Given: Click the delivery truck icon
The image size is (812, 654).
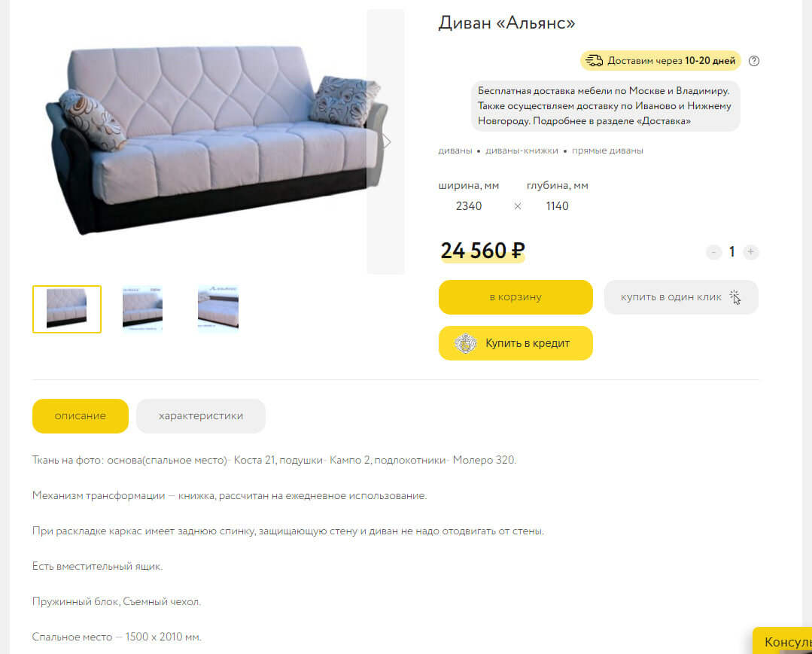Looking at the screenshot, I should point(594,61).
